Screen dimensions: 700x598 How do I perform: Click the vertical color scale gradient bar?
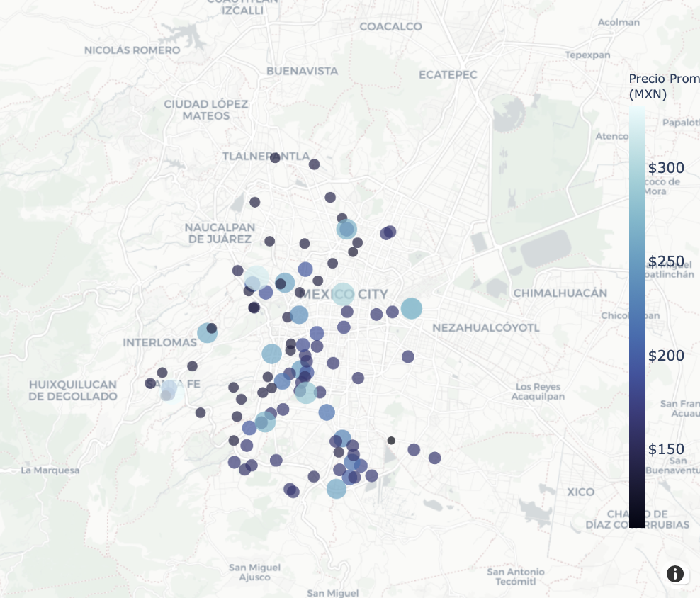coord(636,319)
